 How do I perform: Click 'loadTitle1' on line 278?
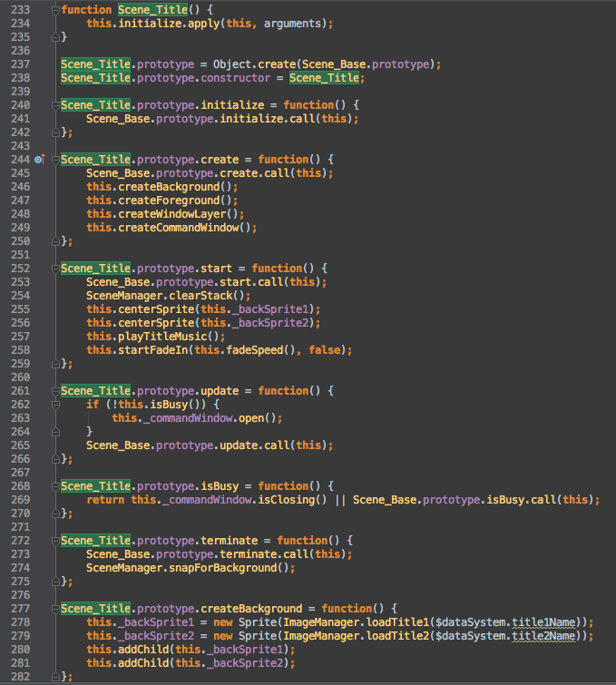coord(397,622)
